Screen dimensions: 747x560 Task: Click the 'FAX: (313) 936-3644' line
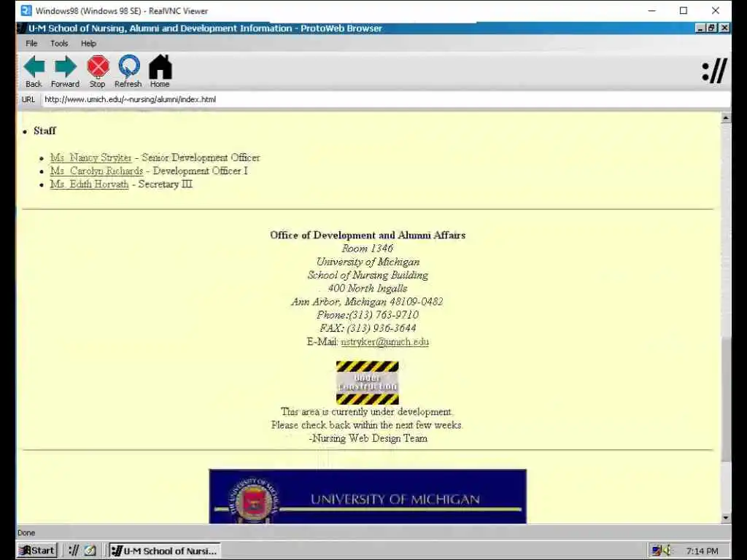tap(368, 329)
